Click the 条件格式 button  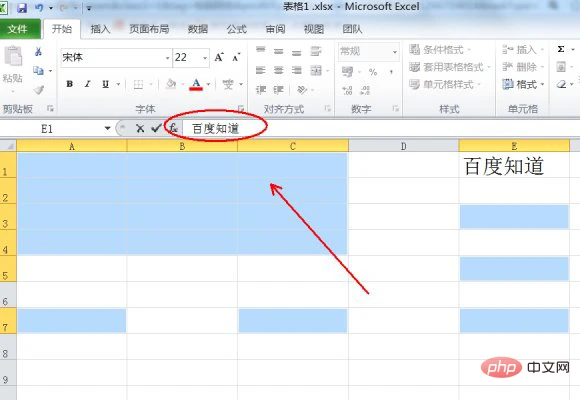(439, 50)
